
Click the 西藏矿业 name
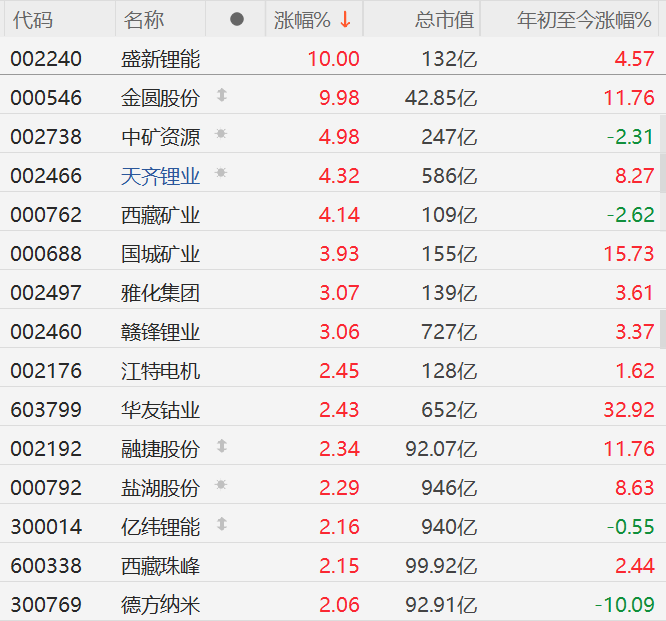(x=161, y=215)
